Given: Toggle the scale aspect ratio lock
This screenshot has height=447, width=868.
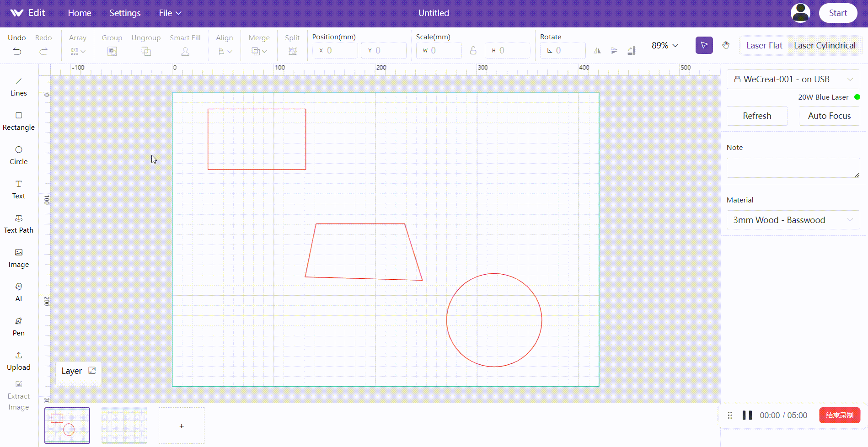Looking at the screenshot, I should [473, 50].
